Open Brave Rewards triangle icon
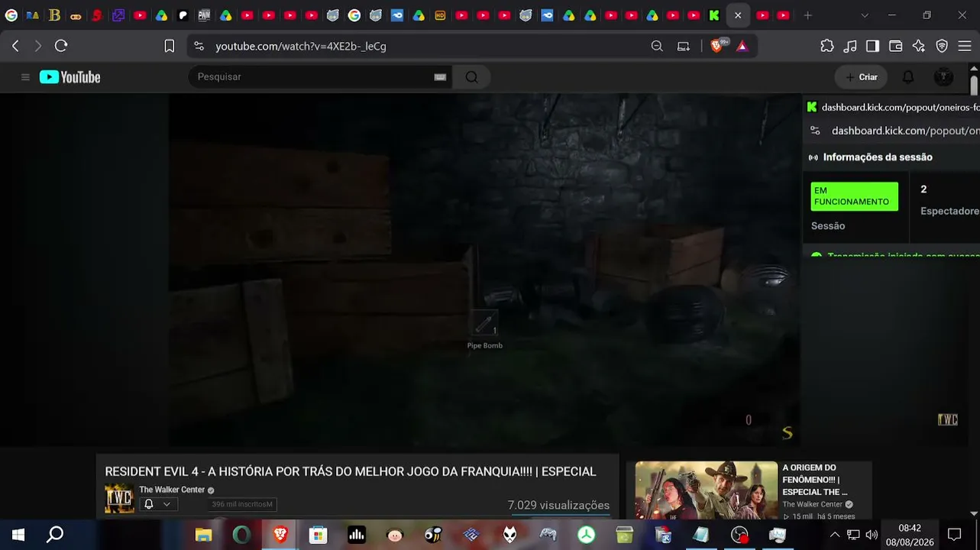Screen dimensions: 980x550 click(742, 46)
